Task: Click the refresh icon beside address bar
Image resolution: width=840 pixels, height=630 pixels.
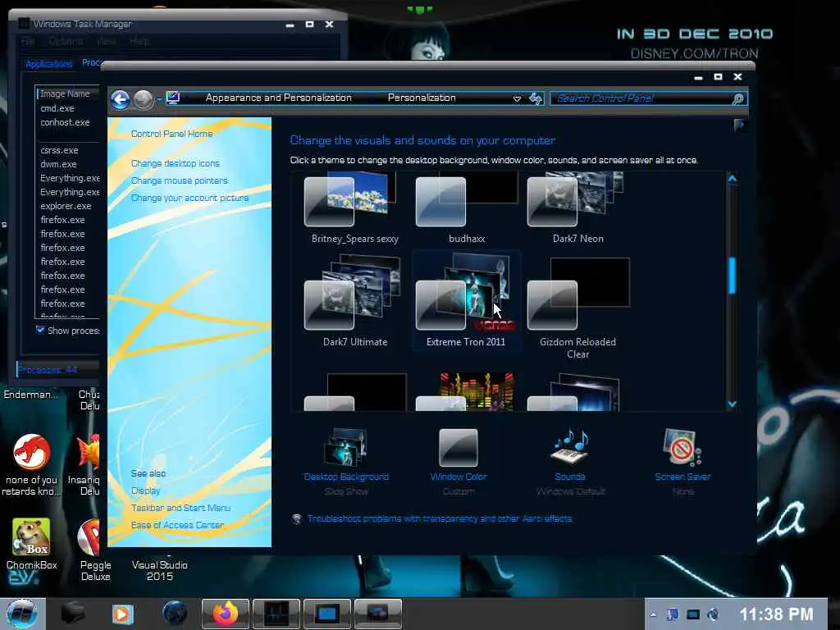Action: pyautogui.click(x=535, y=98)
